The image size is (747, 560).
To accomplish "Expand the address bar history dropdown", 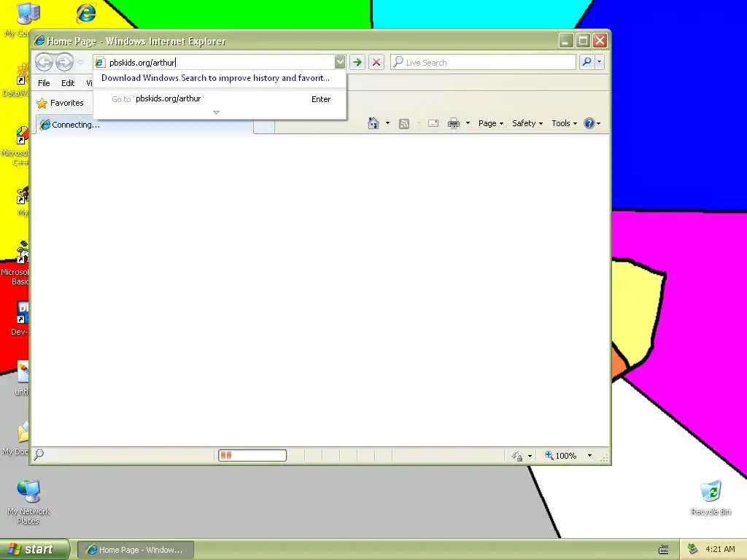I will [340, 62].
